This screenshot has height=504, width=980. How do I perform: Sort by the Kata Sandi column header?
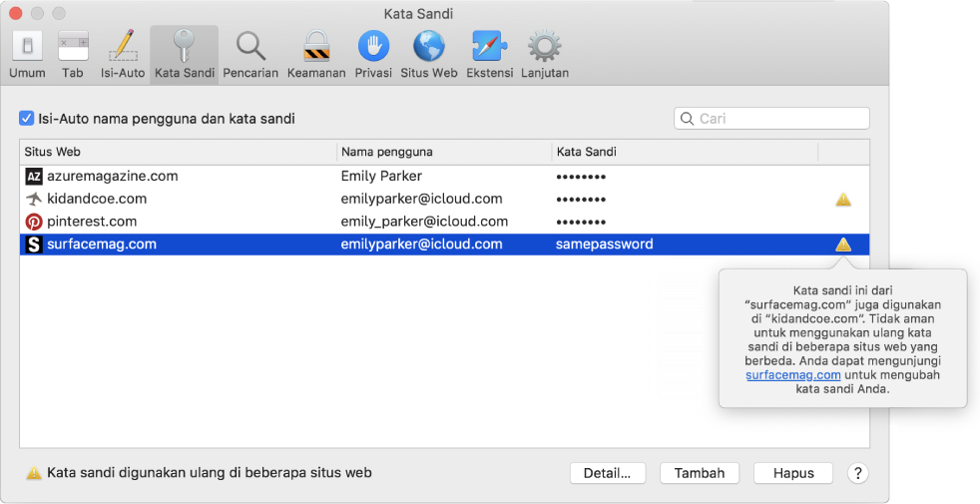coord(685,152)
